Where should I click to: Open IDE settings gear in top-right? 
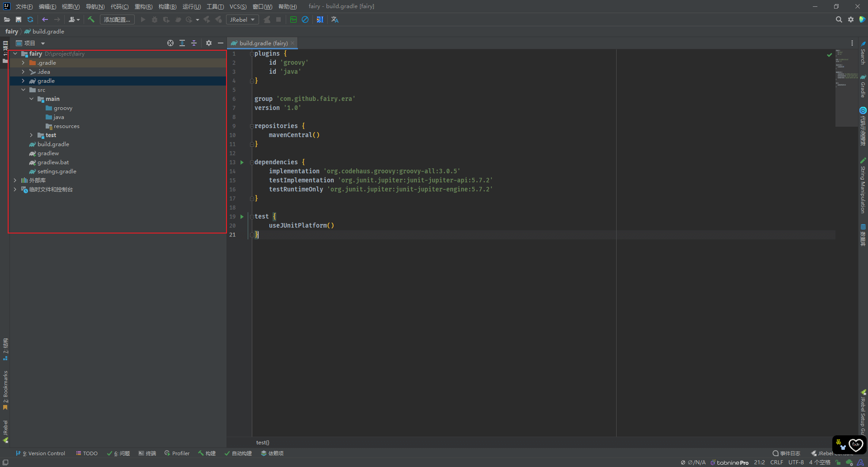pyautogui.click(x=851, y=19)
